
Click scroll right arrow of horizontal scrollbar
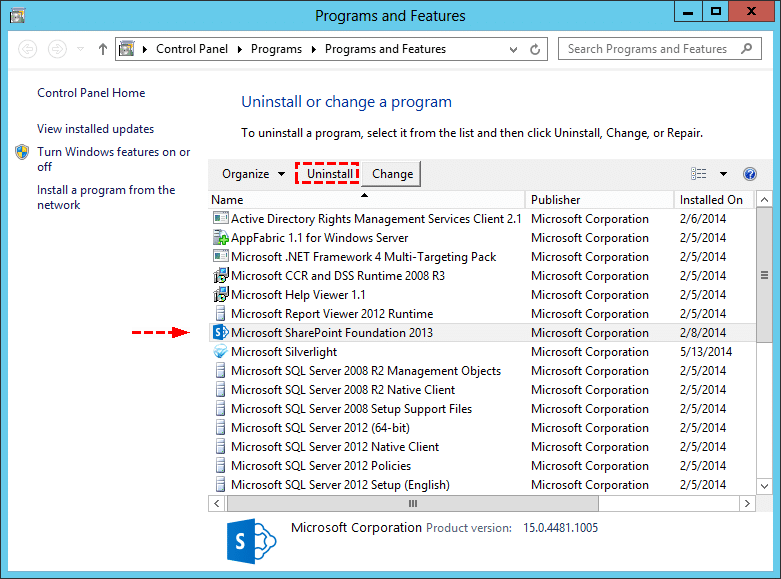tap(747, 503)
